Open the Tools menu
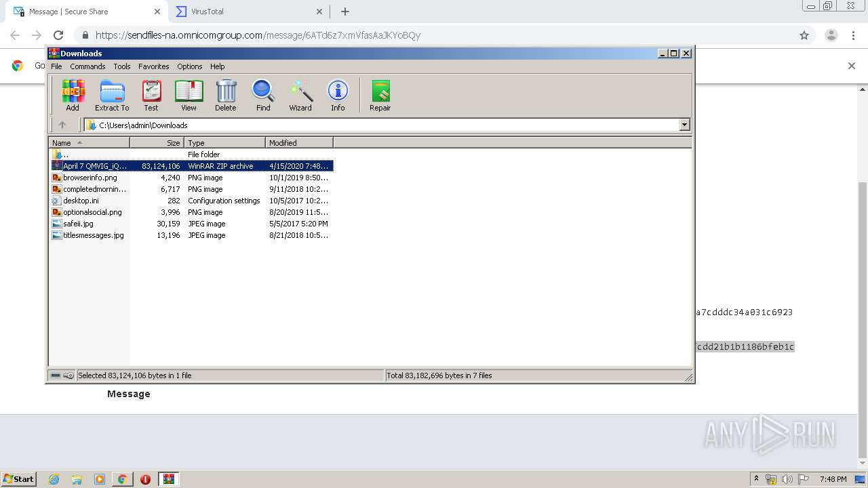 (122, 66)
